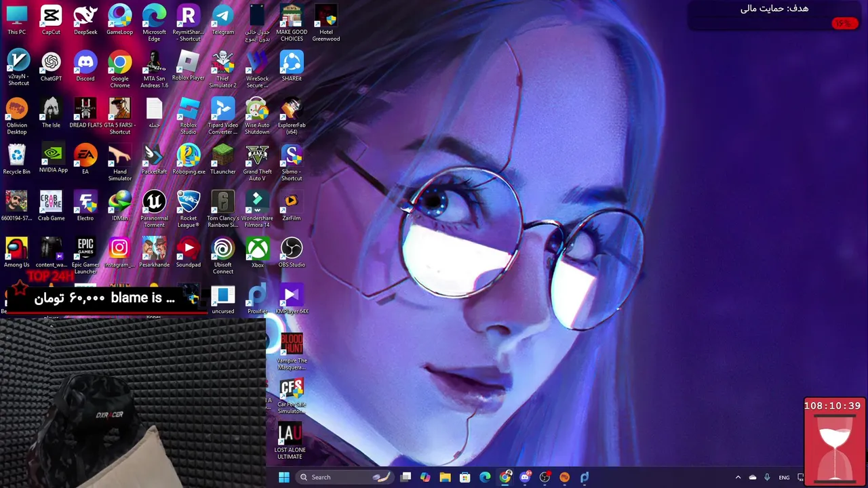Image resolution: width=868 pixels, height=488 pixels.
Task: Select the Recycle Bin
Action: click(x=17, y=159)
